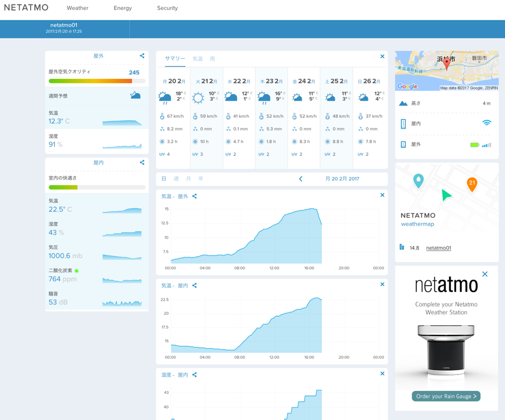
Task: Close the indoor temperature (気温 - 屋内) graph
Action: click(382, 284)
